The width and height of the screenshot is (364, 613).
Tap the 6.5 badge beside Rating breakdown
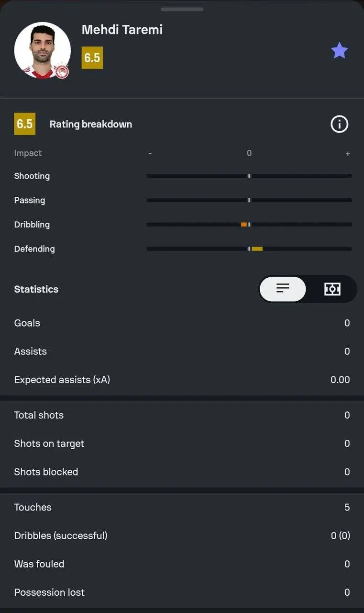tap(24, 124)
